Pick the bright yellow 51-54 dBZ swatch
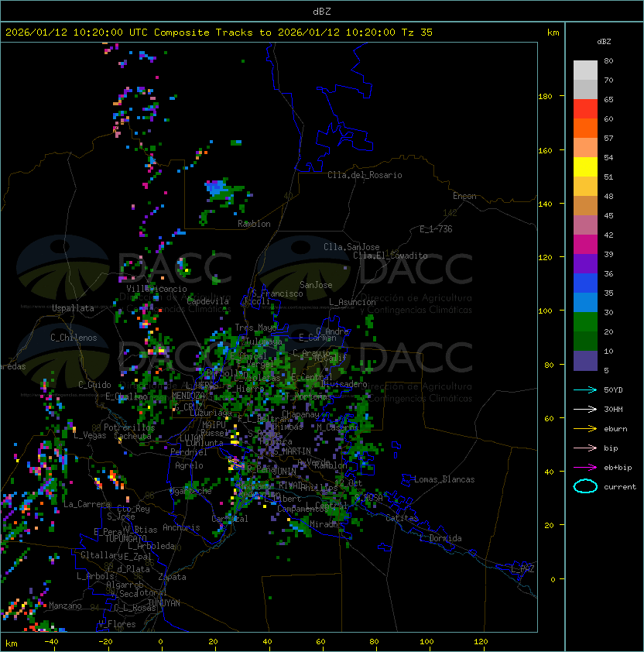 pyautogui.click(x=585, y=167)
